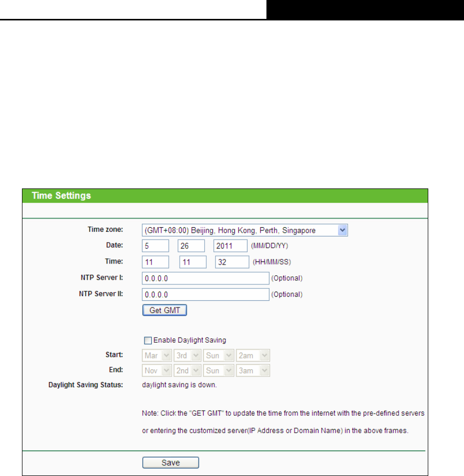Click the note line starting 'Note: Click the'
464x476 pixels.
pos(283,414)
